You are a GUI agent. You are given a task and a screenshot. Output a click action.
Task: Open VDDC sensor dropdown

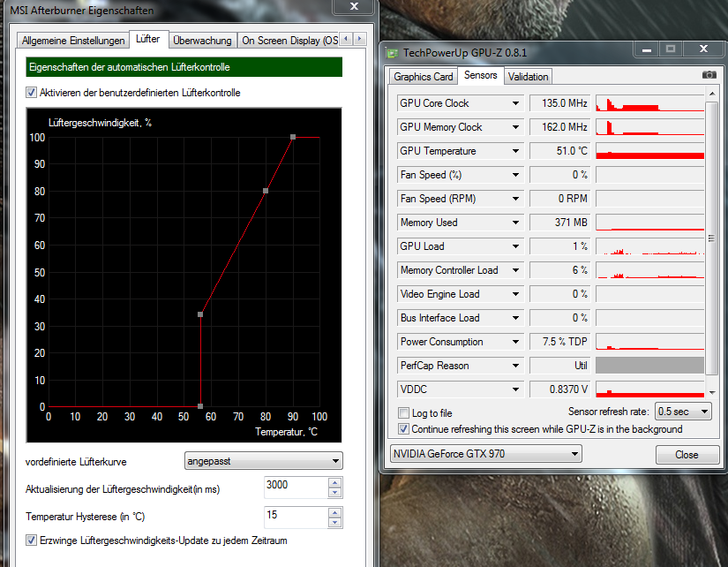click(515, 389)
